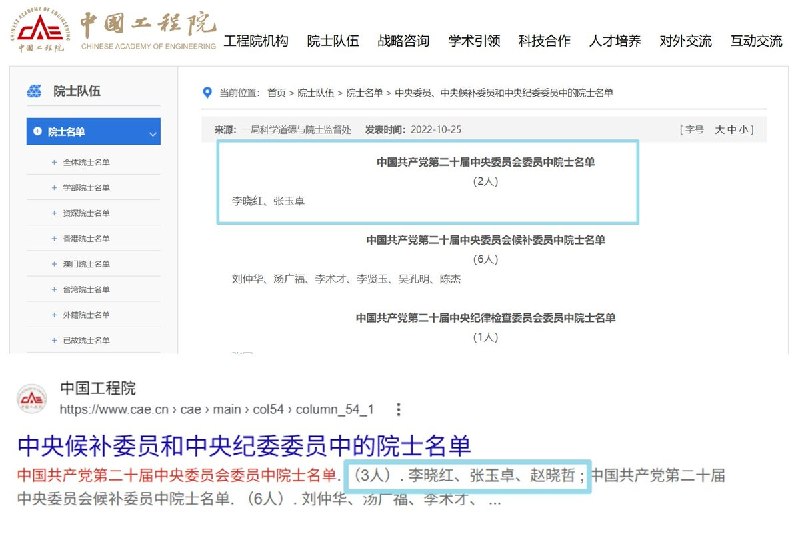Set font size to 大
The width and height of the screenshot is (800, 534).
point(719,130)
